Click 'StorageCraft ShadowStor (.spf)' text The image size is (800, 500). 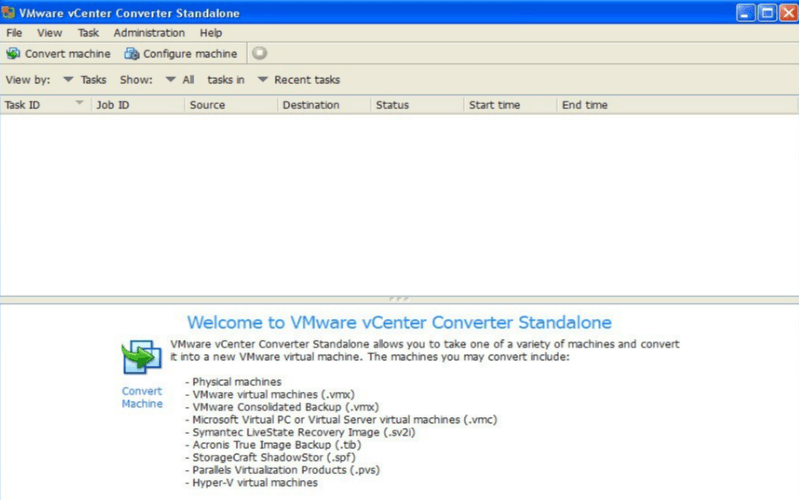click(273, 457)
